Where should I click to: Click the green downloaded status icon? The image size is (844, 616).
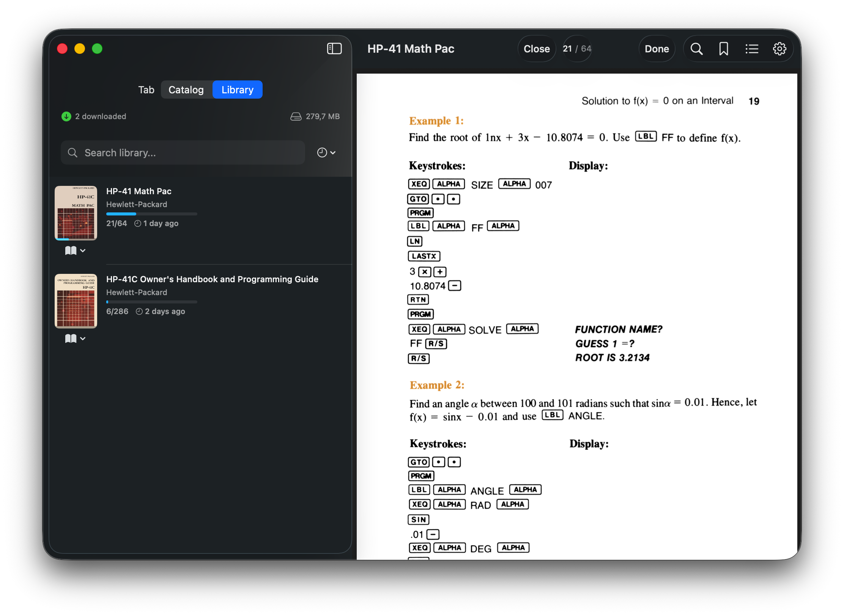66,116
